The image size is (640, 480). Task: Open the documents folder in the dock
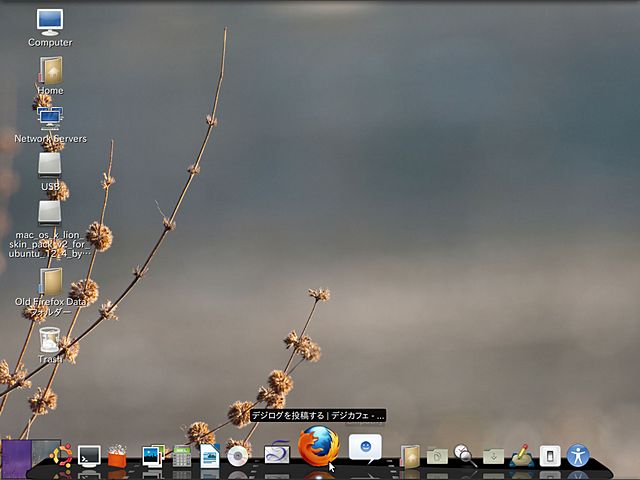437,456
